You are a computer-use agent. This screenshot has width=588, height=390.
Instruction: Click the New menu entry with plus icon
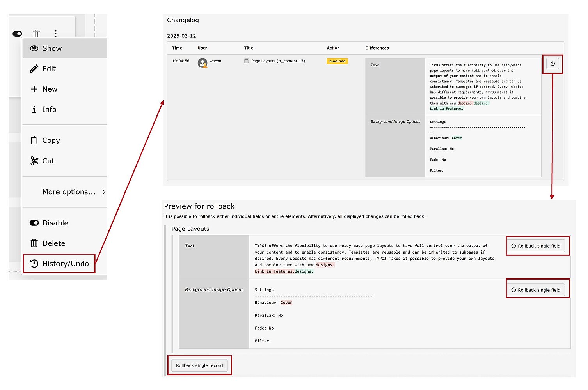[x=50, y=89]
